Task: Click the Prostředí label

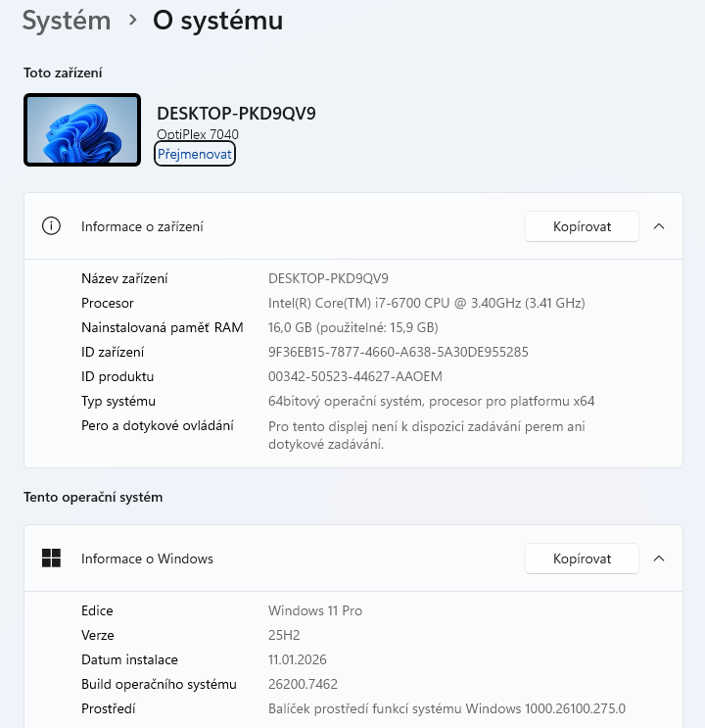Action: click(108, 709)
